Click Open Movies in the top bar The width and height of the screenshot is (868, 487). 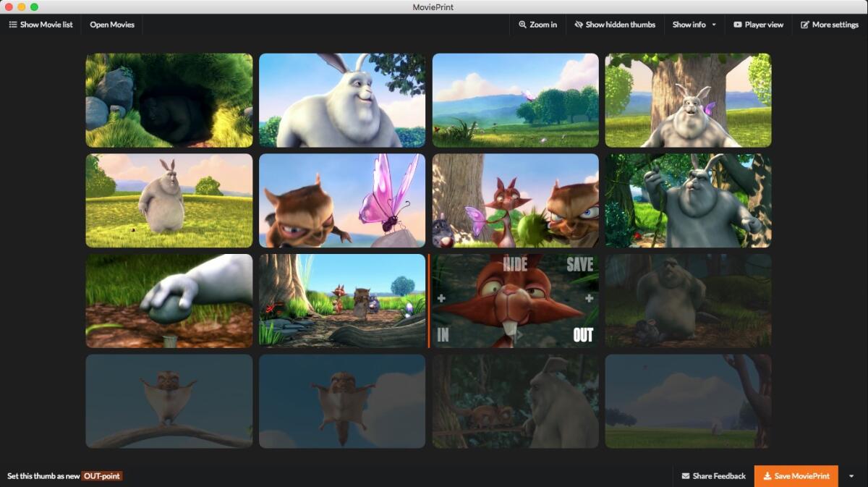tap(112, 24)
